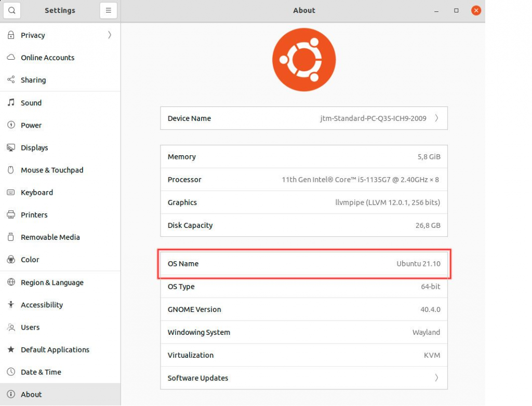Select Removable Media panel

[60, 237]
